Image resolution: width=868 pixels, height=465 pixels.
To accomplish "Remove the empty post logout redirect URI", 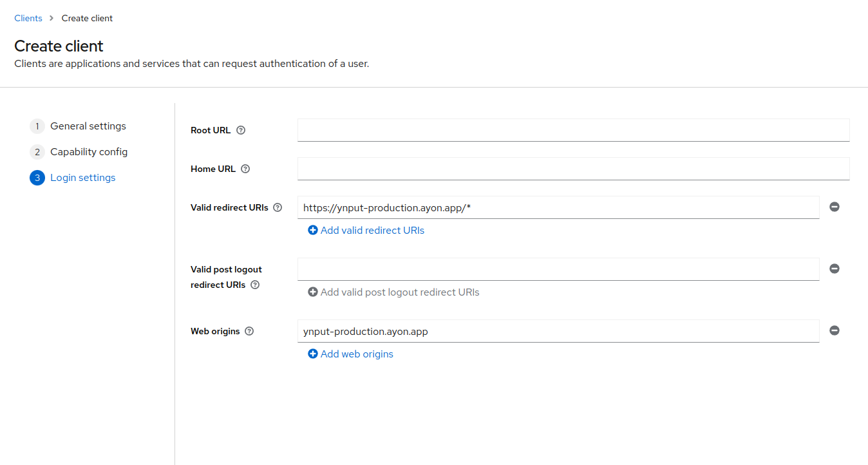I will click(834, 269).
